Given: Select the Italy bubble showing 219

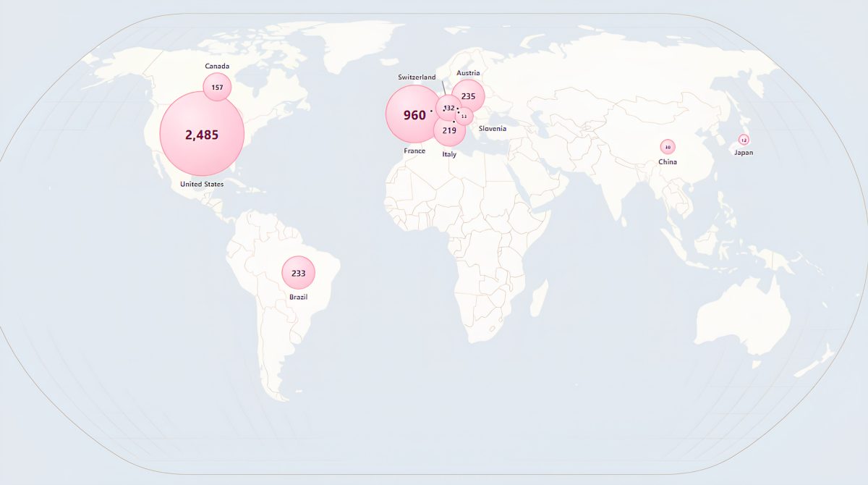Looking at the screenshot, I should click(x=449, y=130).
